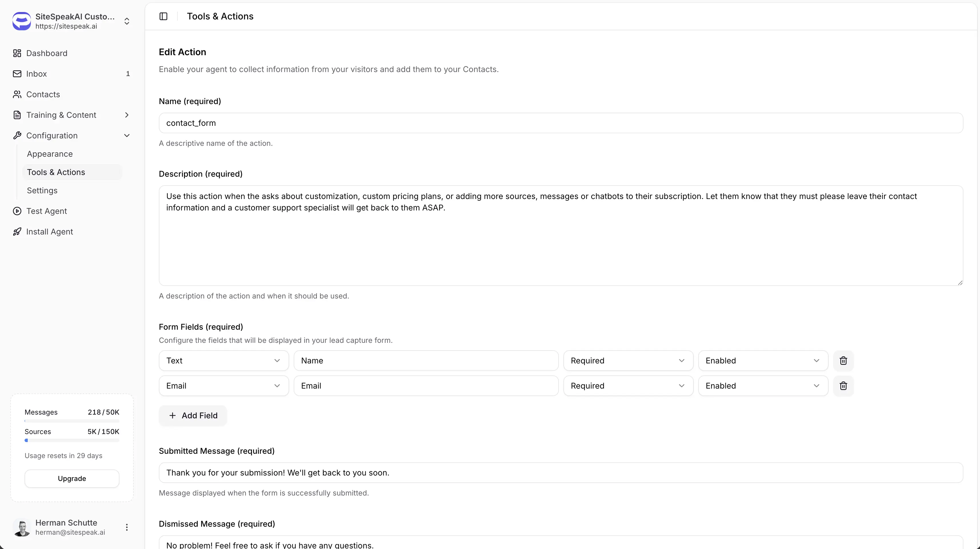Click the SiteSpeakAI logo icon
980x549 pixels.
[x=22, y=21]
